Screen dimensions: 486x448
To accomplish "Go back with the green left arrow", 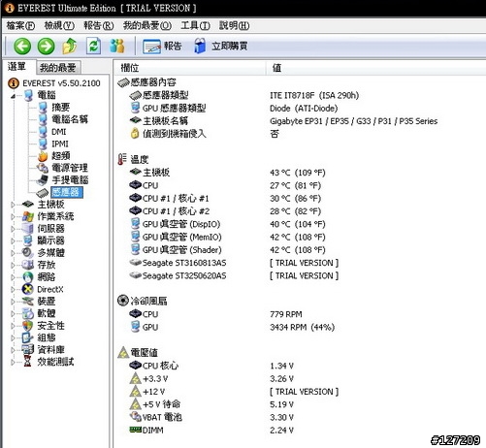I will [x=22, y=47].
